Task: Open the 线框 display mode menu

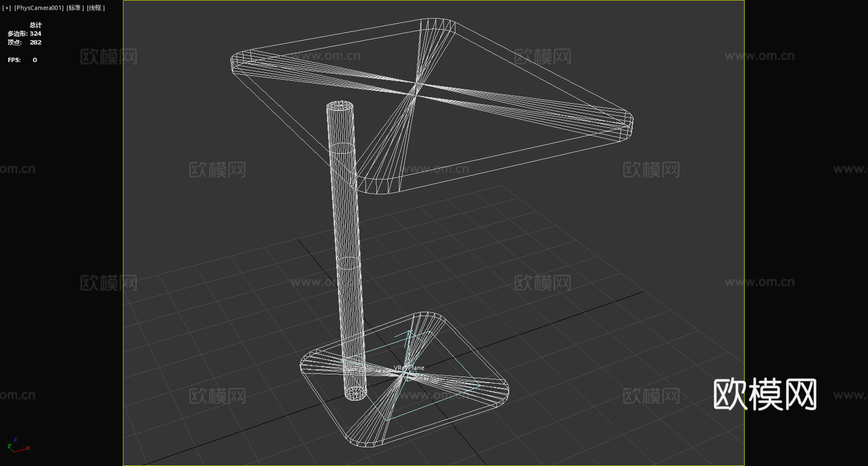Action: [95, 8]
